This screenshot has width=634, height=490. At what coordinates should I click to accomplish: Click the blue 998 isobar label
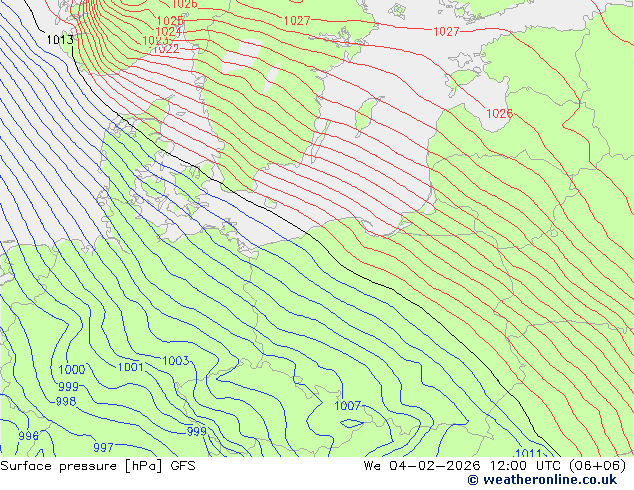(x=66, y=401)
